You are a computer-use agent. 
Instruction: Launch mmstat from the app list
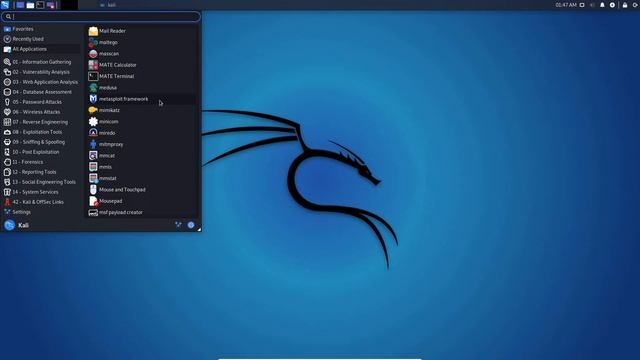142,178
